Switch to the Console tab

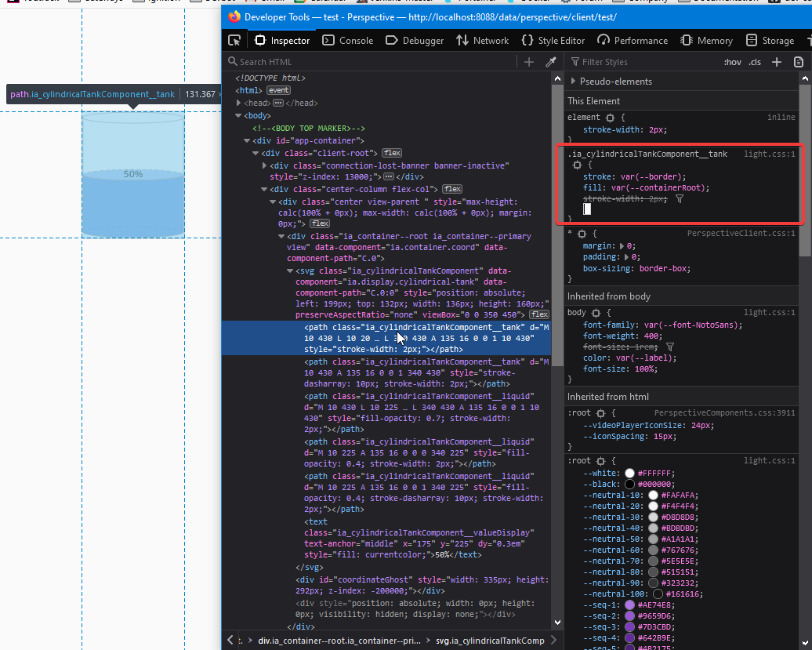[348, 41]
